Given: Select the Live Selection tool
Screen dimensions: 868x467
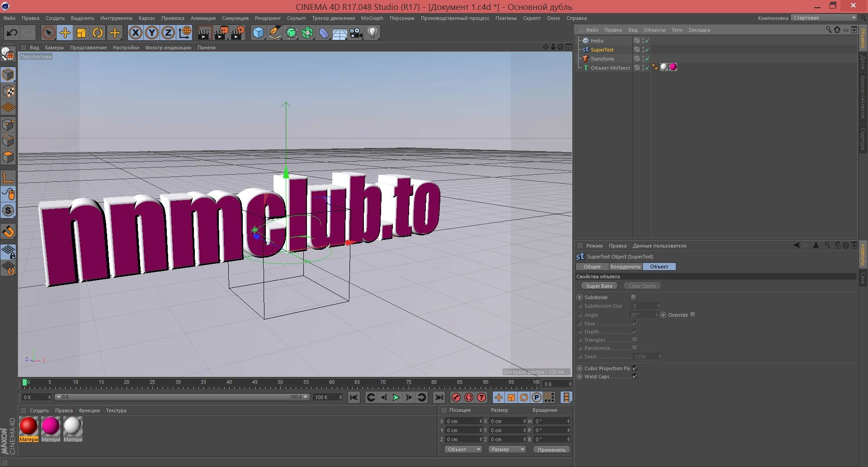Looking at the screenshot, I should coord(48,33).
